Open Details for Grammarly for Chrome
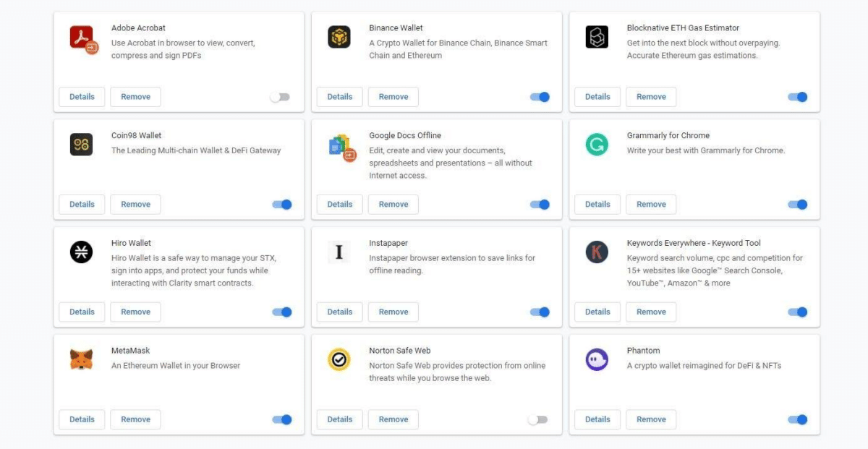This screenshot has height=449, width=868. (597, 205)
